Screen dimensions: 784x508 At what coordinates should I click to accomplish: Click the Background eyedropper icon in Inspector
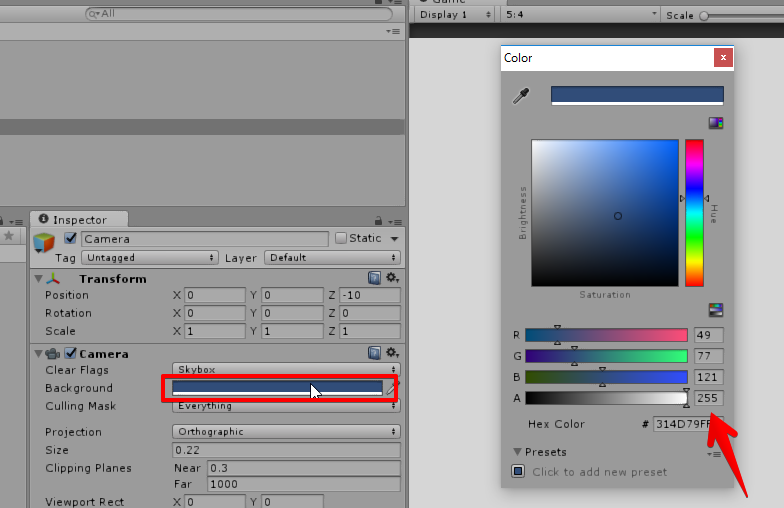click(392, 388)
